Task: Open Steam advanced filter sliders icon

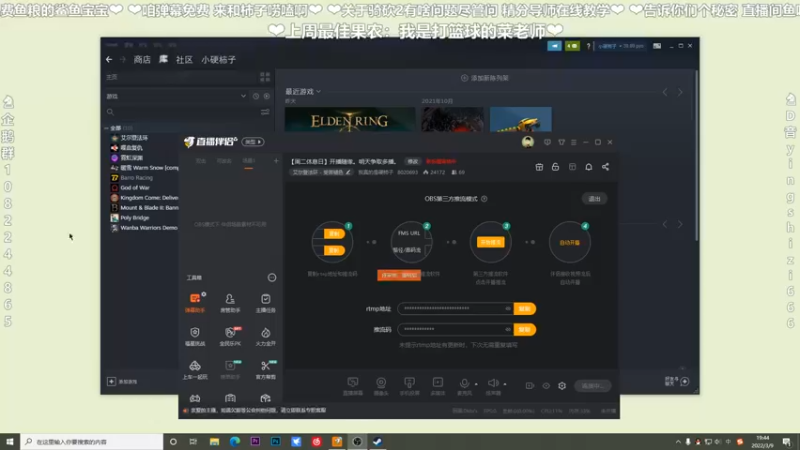Action: pyautogui.click(x=265, y=112)
